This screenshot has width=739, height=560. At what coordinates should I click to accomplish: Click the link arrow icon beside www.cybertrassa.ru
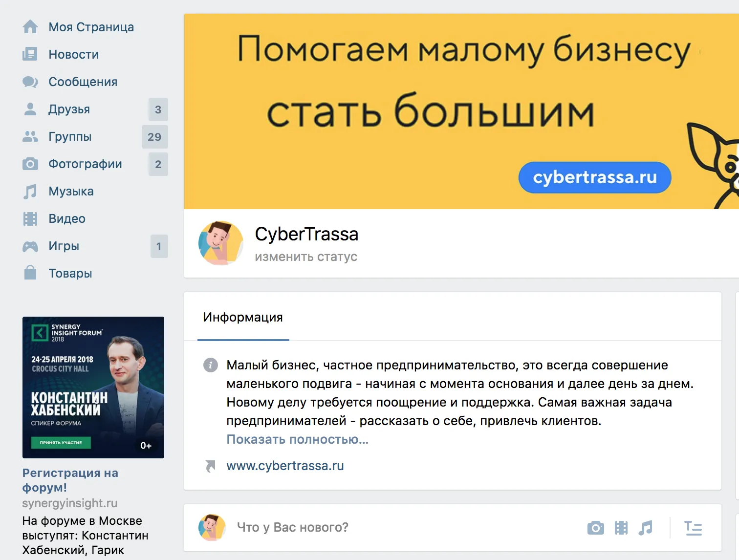pos(211,466)
